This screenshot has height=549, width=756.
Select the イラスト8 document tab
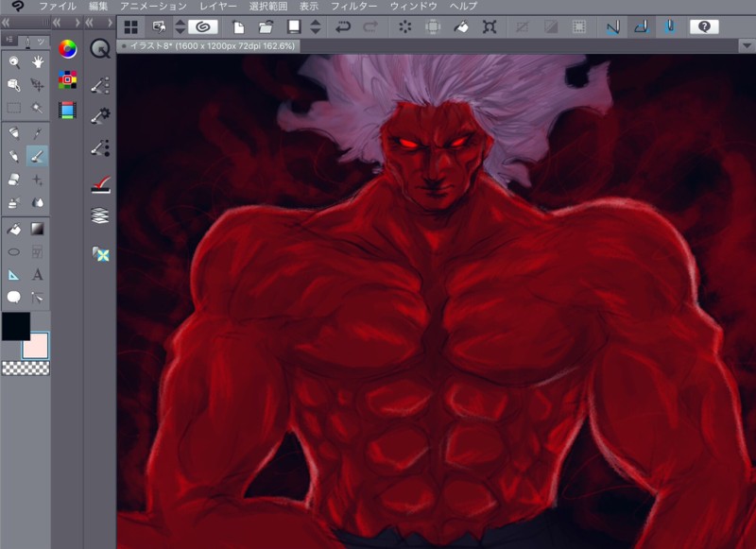click(209, 46)
